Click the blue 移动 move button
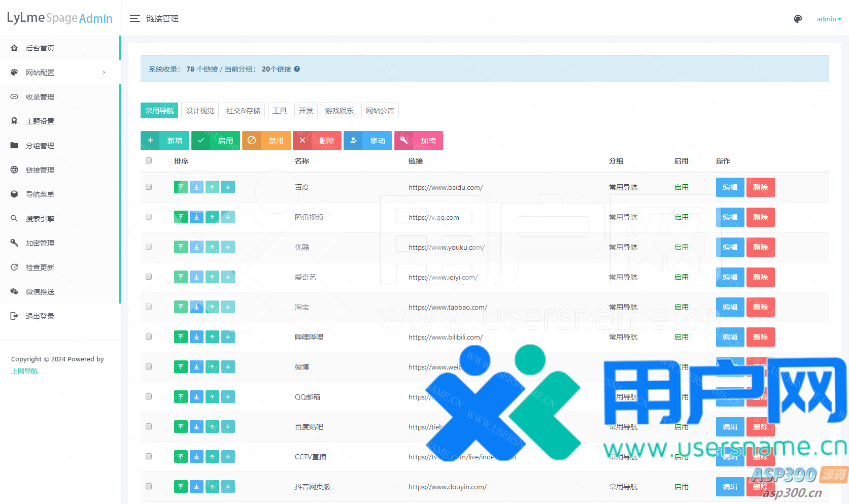This screenshot has height=504, width=849. tap(368, 141)
